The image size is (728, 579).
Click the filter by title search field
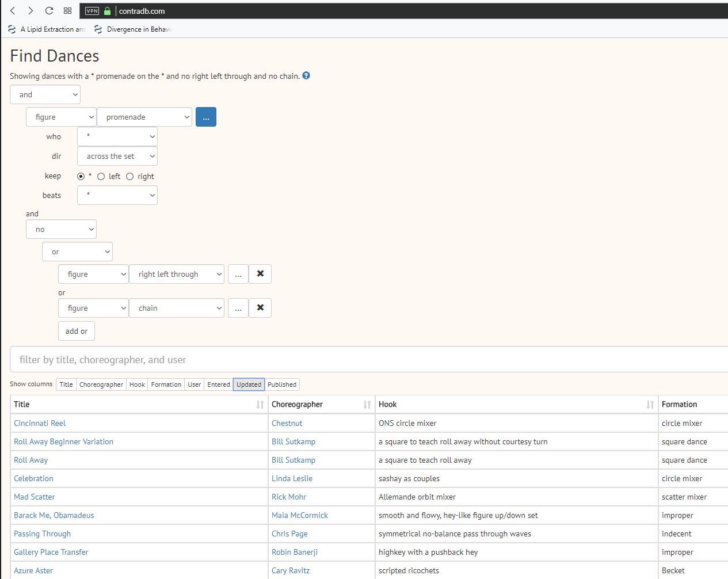[x=368, y=360]
